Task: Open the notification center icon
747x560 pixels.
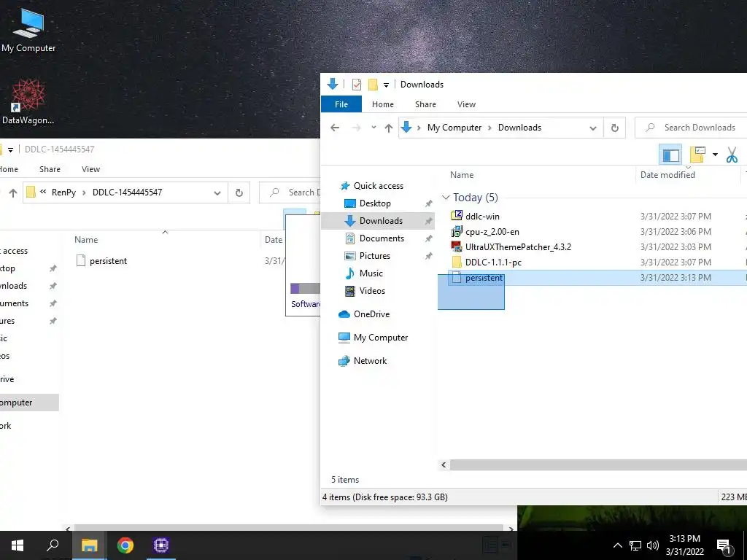Action: tap(723, 547)
